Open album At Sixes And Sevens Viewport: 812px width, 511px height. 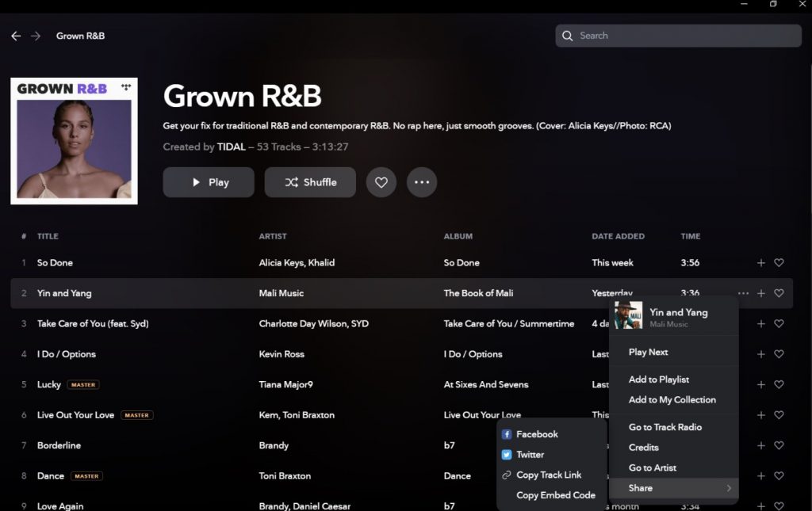point(486,385)
